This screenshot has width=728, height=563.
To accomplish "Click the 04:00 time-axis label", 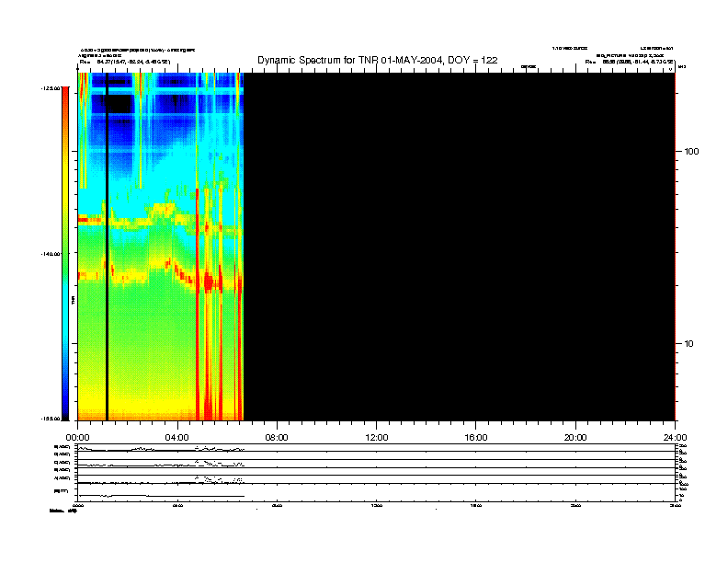I will point(176,438).
